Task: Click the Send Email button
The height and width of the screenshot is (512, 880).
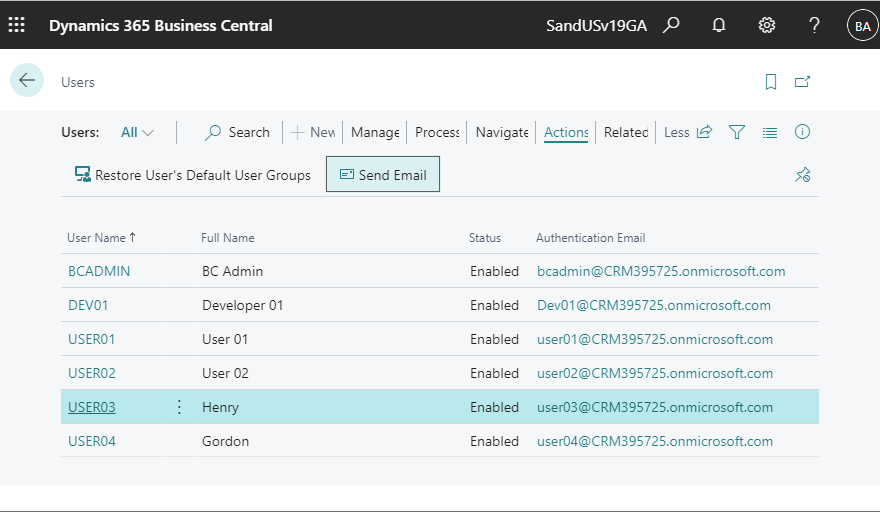Action: coord(383,175)
